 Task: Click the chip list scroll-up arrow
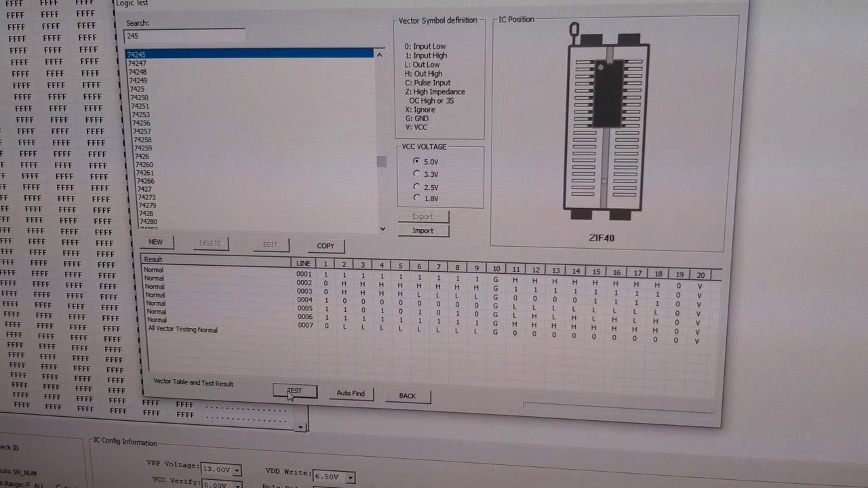379,55
